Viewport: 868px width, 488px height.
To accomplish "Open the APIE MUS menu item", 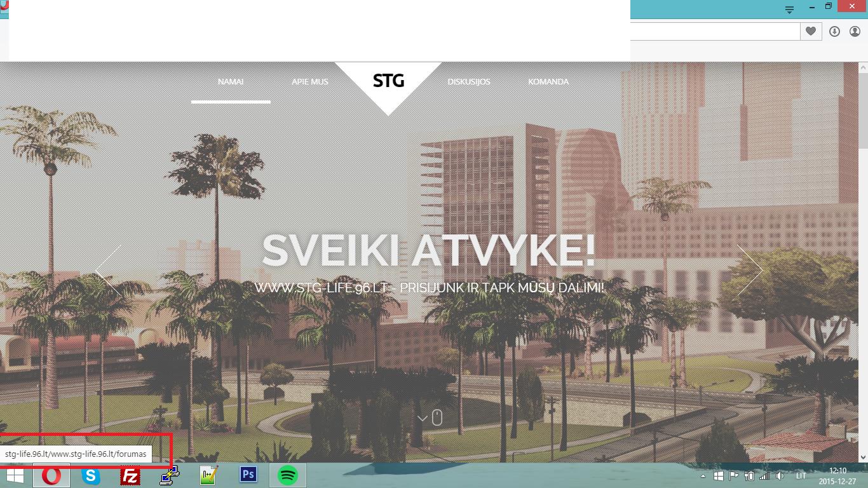I will [310, 82].
